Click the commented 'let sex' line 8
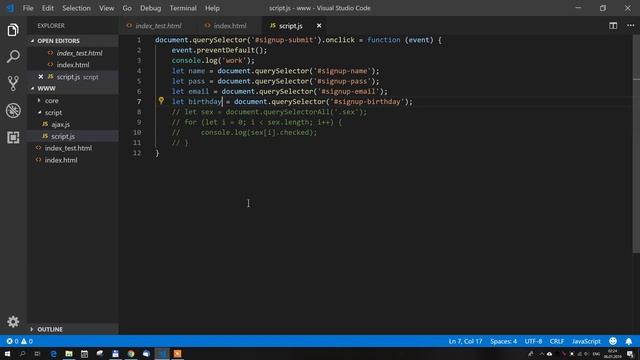 click(269, 112)
